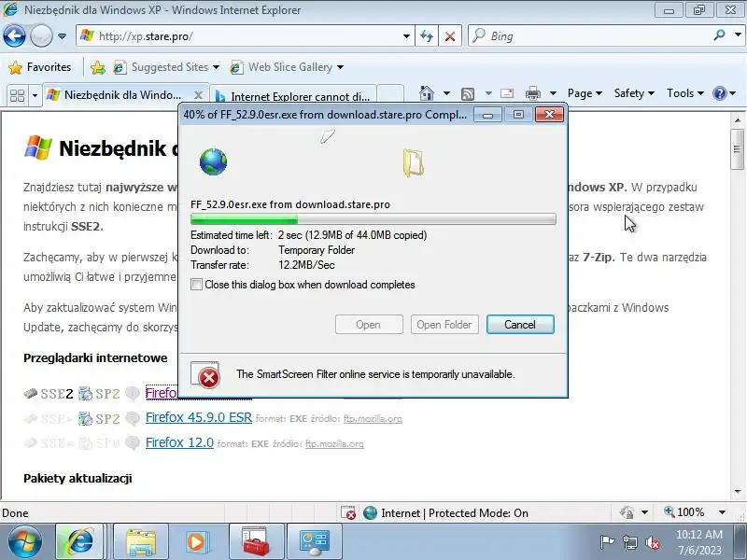This screenshot has height=560, width=747.
Task: Launch Windows Media Player from taskbar
Action: tap(196, 541)
